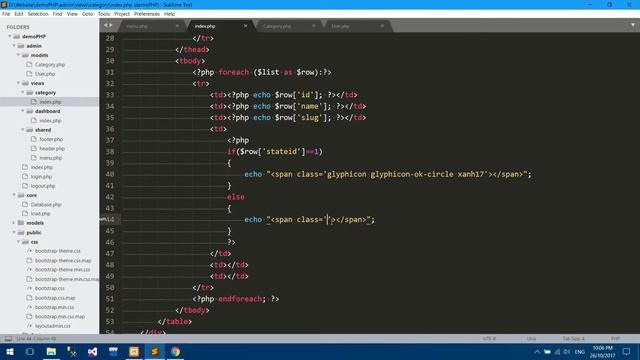This screenshot has width=640, height=360.
Task: Open layoutadmin.css file
Action: 53,326
